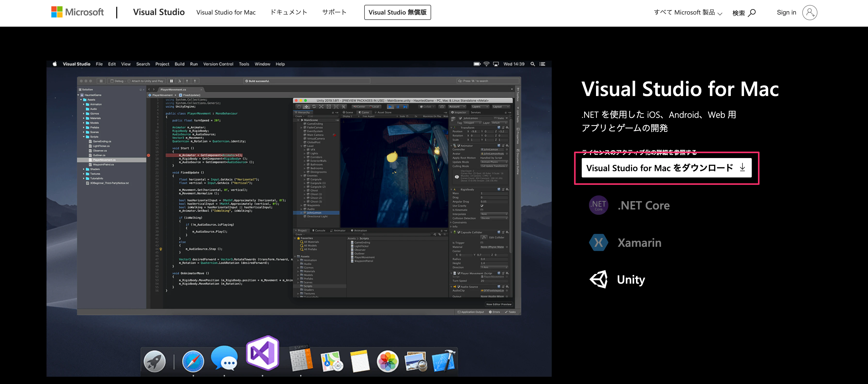Viewport: 868px width, 384px height.
Task: Click the Microsoft logo in the header
Action: (77, 12)
